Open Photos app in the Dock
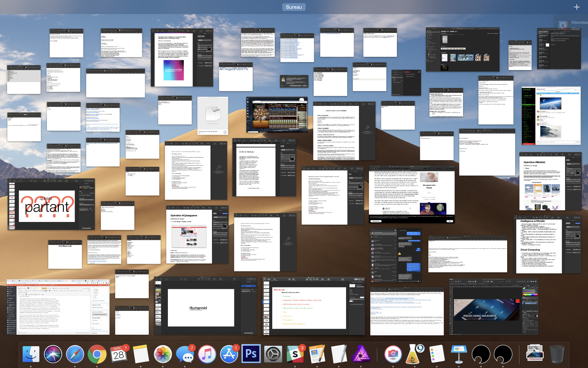The image size is (588, 368). pos(163,354)
